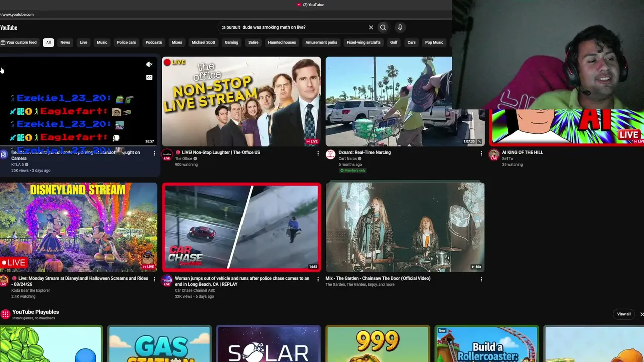Click the YouTube logo
Image resolution: width=644 pixels, height=362 pixels.
tap(9, 28)
